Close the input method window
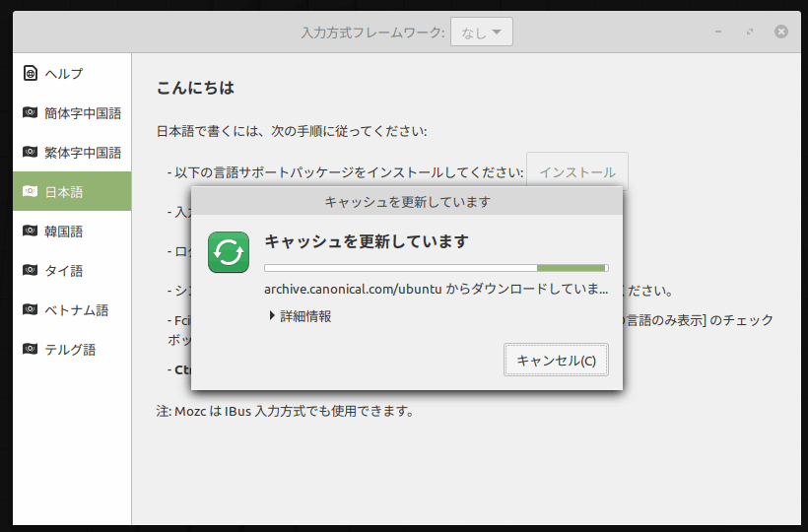This screenshot has height=532, width=808. click(x=781, y=32)
